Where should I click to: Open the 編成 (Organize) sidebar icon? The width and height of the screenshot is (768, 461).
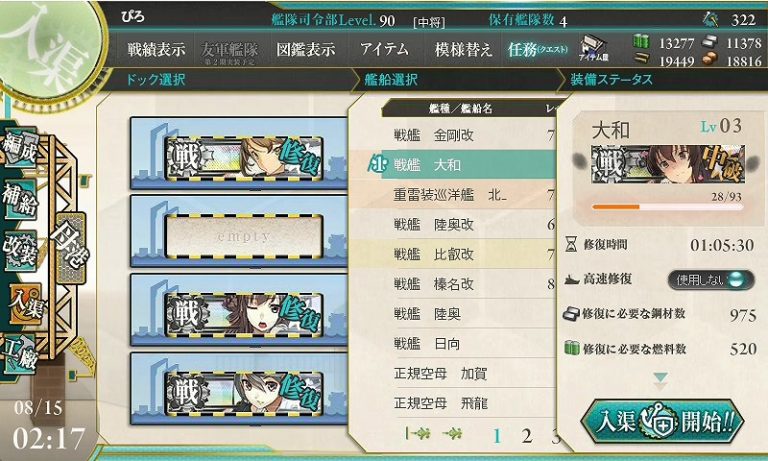pos(20,149)
